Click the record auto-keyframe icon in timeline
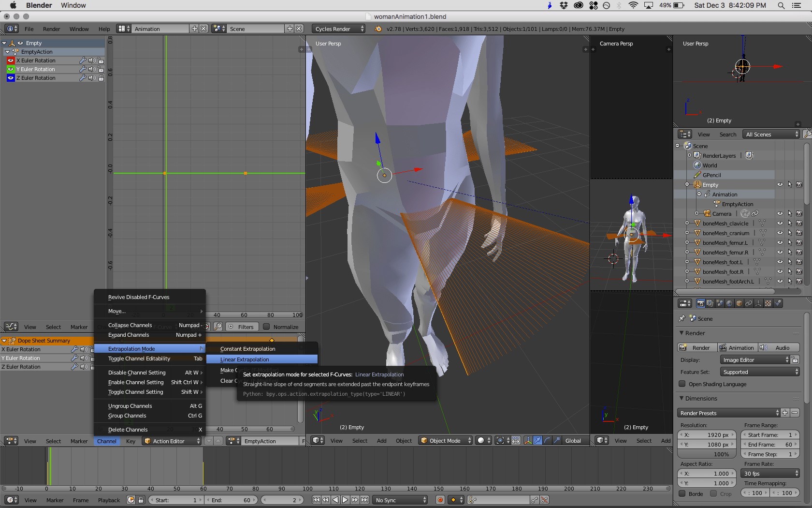812x508 pixels. (440, 500)
